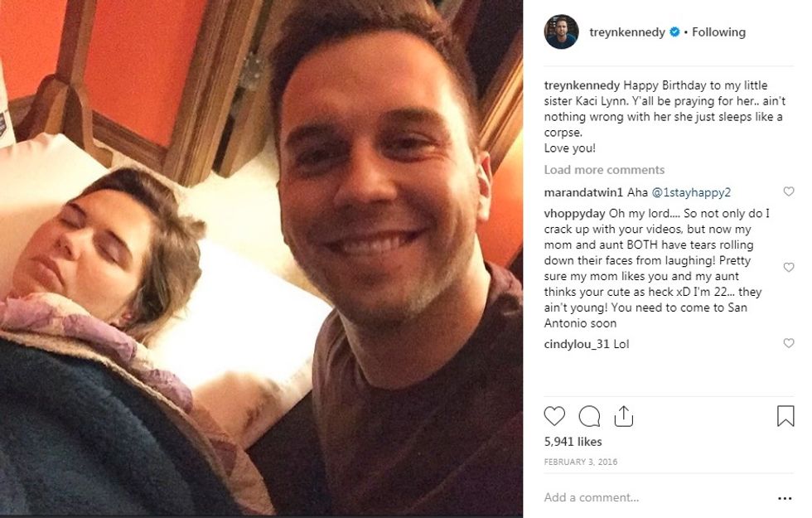Open the @1stayhappy2 mention
This screenshot has width=812, height=518.
691,192
